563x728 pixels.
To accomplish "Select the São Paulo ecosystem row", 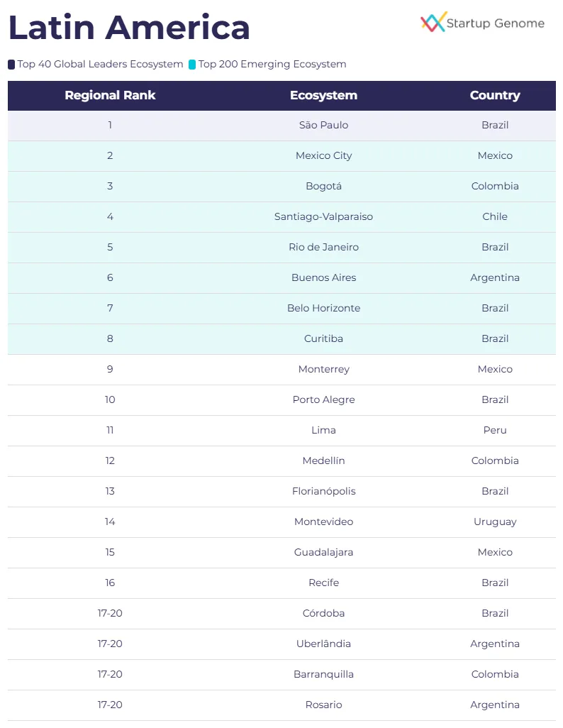I will (323, 126).
